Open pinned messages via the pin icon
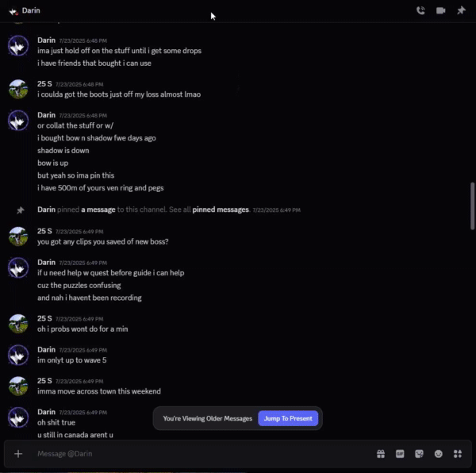Viewport: 476px width, 473px height. click(x=461, y=11)
